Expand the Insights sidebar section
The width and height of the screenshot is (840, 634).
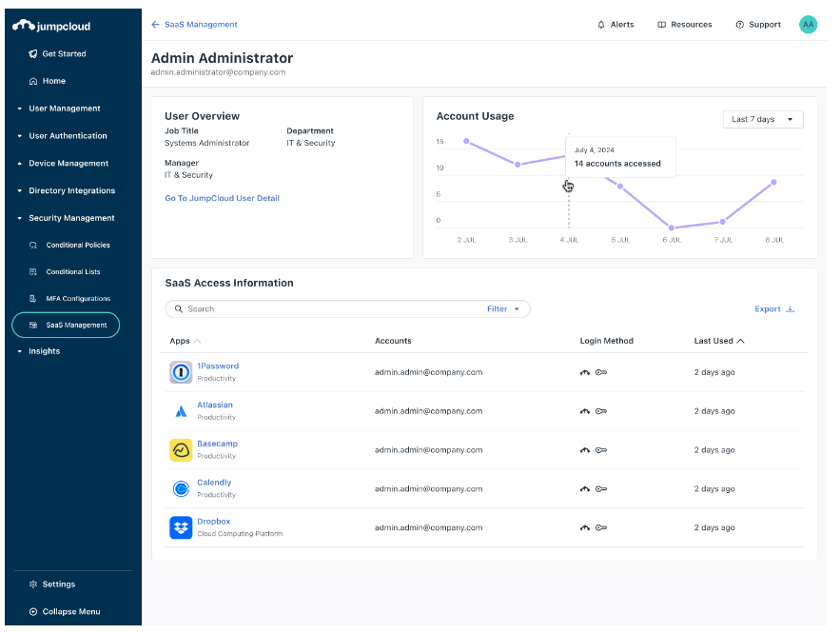tap(44, 351)
